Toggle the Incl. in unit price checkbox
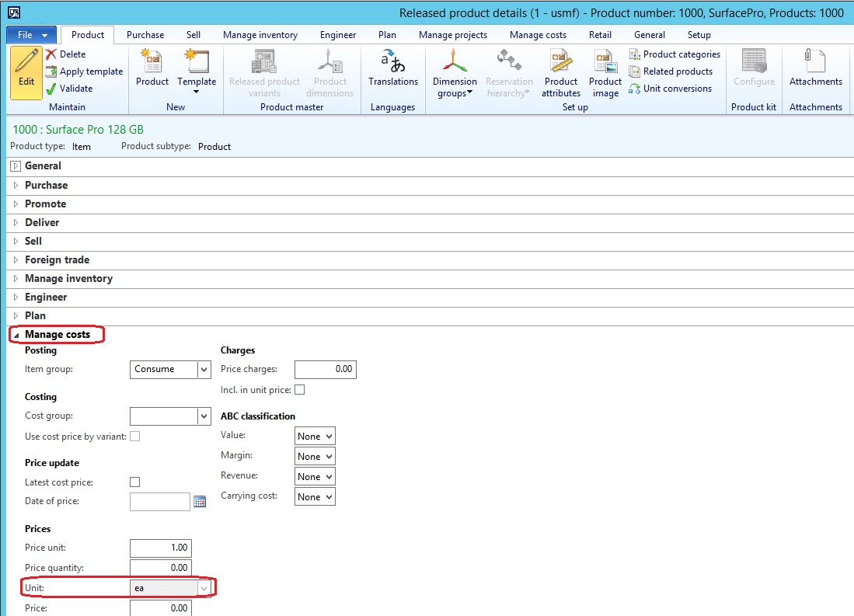 coord(299,389)
